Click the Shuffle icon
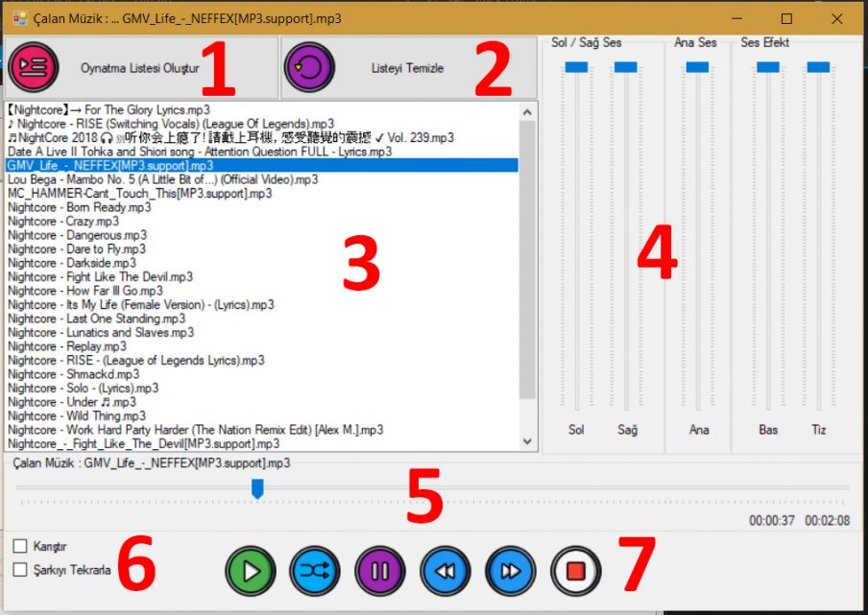Viewport: 868px width, 615px height. pos(314,570)
